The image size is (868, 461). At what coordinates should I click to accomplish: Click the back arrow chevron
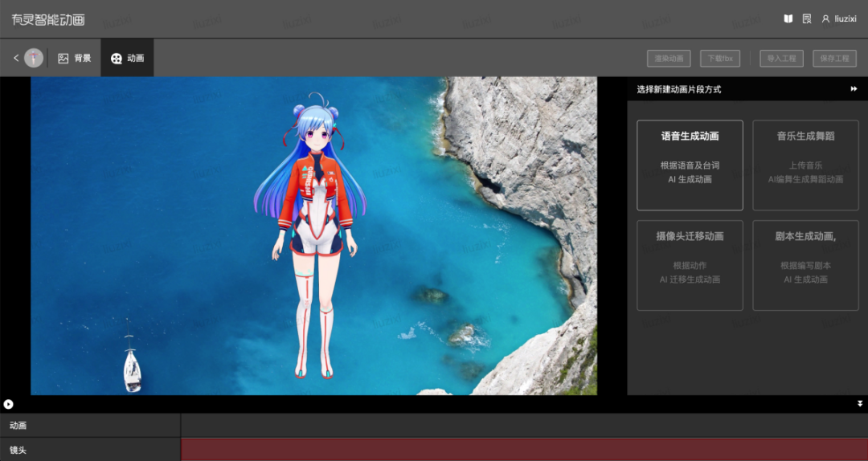click(16, 58)
